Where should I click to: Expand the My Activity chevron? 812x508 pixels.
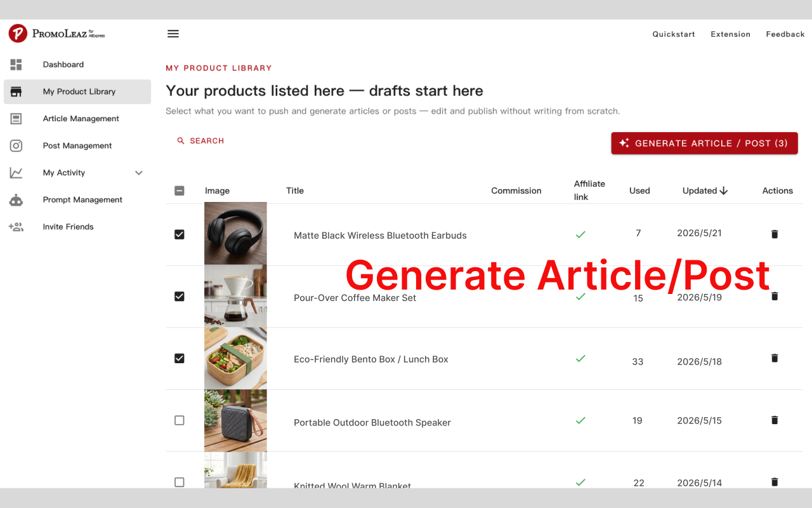click(x=139, y=173)
